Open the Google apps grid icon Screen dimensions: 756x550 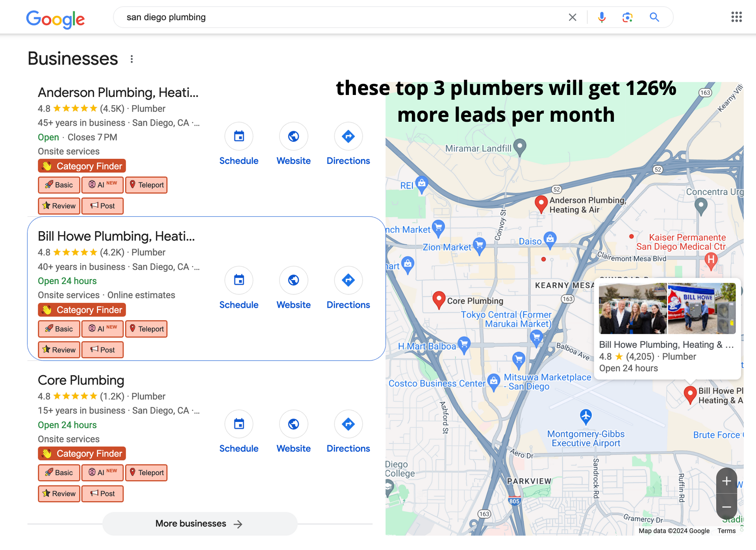point(736,17)
